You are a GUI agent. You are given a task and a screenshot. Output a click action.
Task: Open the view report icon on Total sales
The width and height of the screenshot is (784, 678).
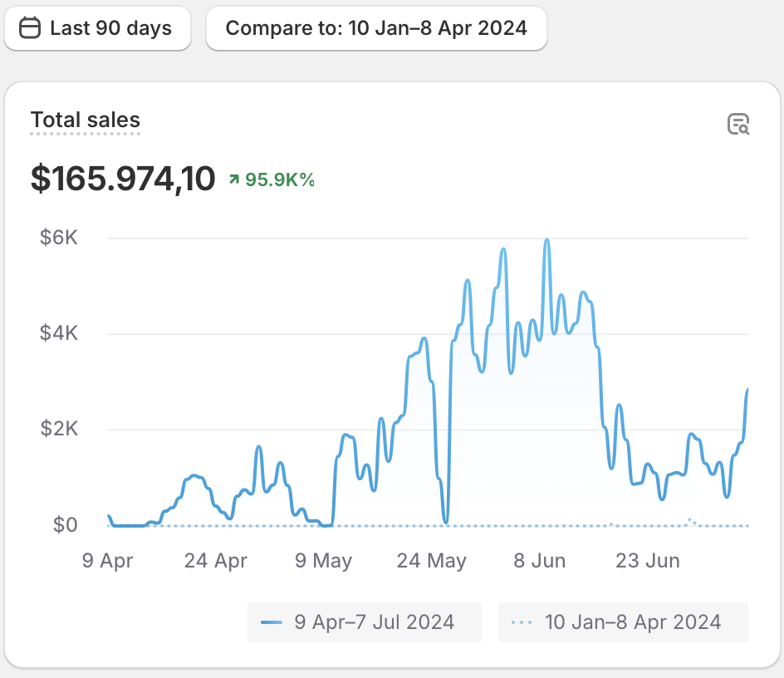click(738, 125)
